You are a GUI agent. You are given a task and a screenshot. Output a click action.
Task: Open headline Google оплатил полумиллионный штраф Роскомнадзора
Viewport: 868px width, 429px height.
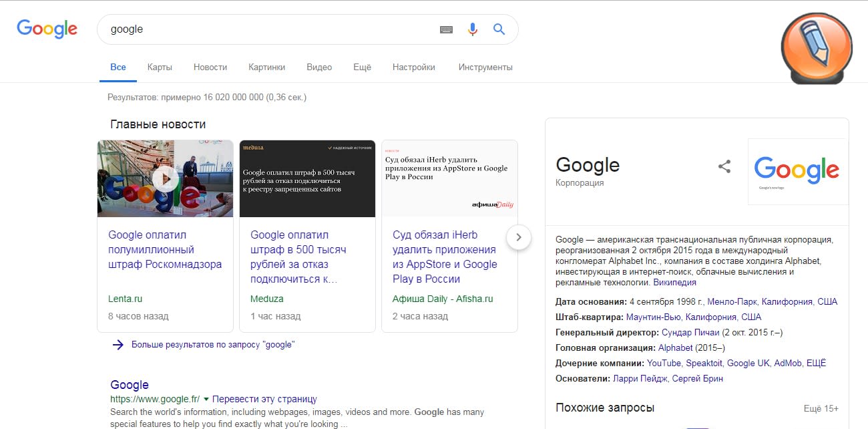pos(165,249)
